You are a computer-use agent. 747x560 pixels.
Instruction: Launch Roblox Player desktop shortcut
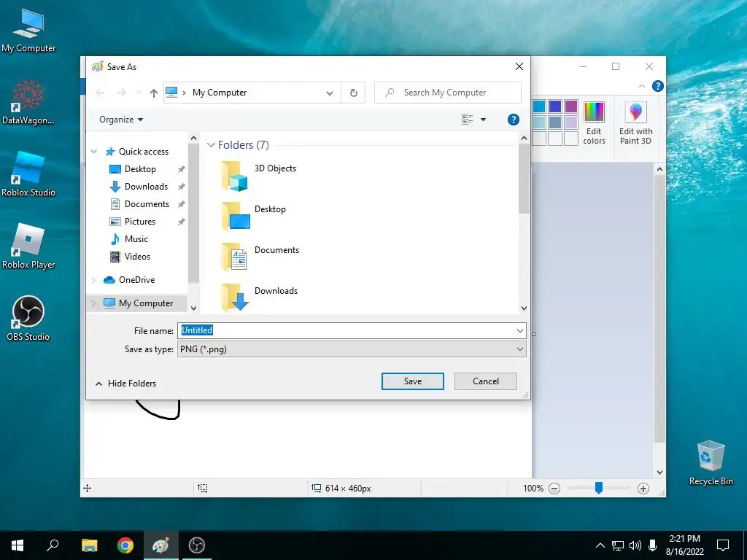[x=28, y=246]
